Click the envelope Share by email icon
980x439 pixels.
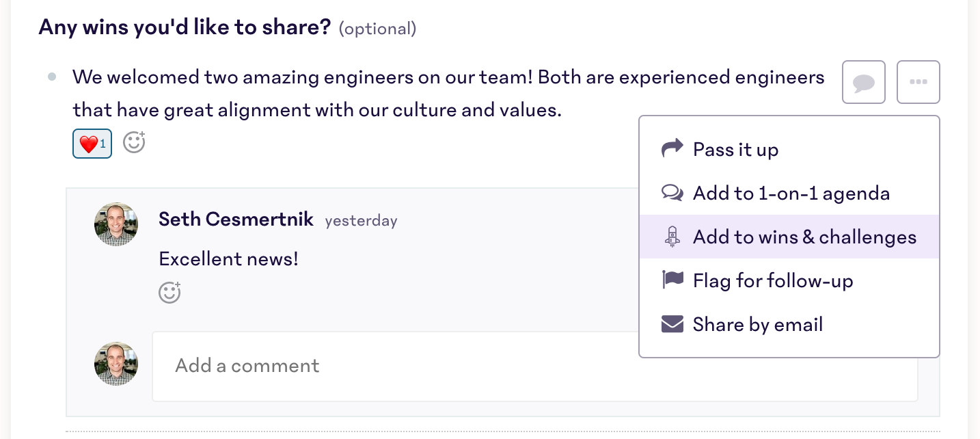coord(672,324)
